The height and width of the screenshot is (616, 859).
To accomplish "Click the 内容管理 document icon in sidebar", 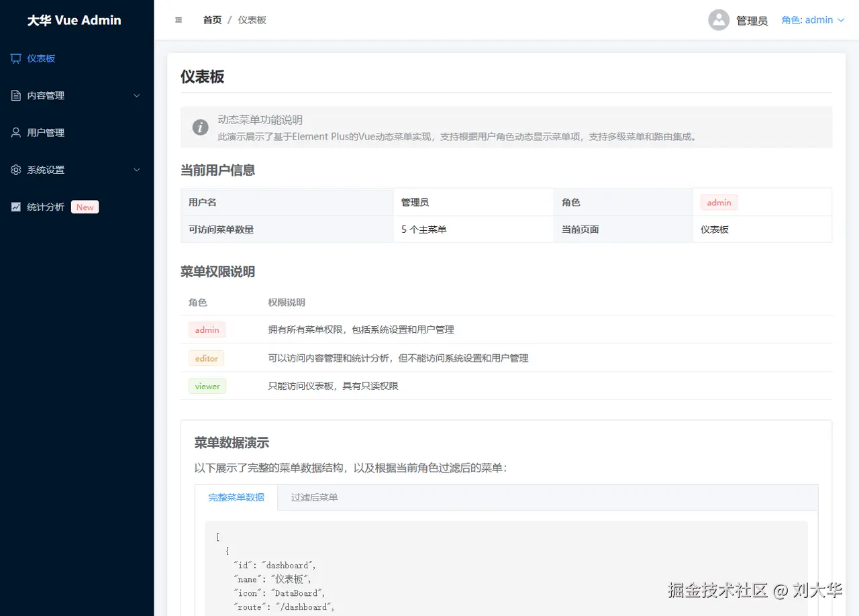I will pos(15,95).
